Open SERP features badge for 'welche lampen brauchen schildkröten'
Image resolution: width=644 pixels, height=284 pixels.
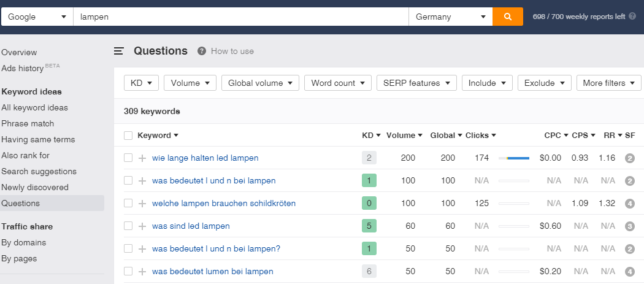pos(629,204)
